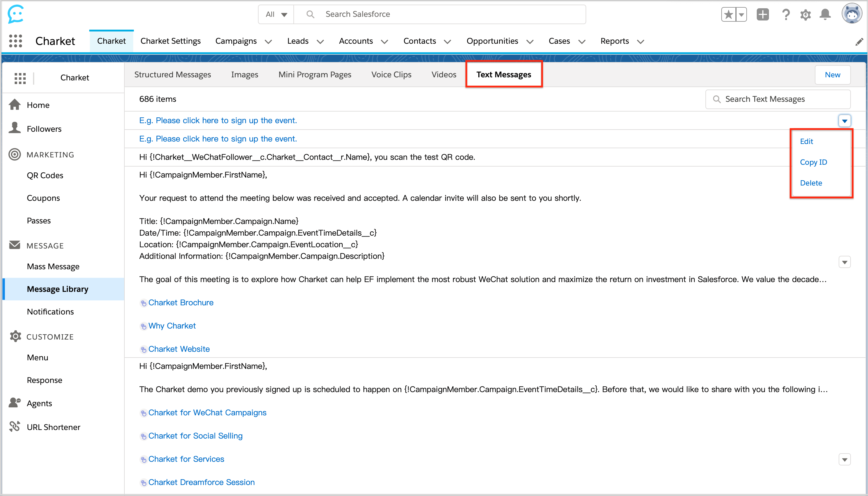Click the sidebar grid menu icon
Image resolution: width=868 pixels, height=496 pixels.
point(20,78)
